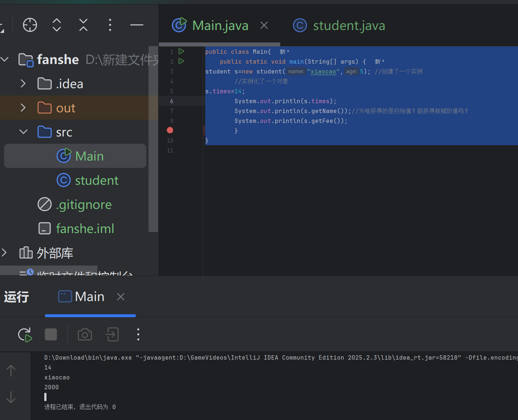Click the external libraries icon beside 外部库
The height and width of the screenshot is (420, 518).
click(x=26, y=252)
